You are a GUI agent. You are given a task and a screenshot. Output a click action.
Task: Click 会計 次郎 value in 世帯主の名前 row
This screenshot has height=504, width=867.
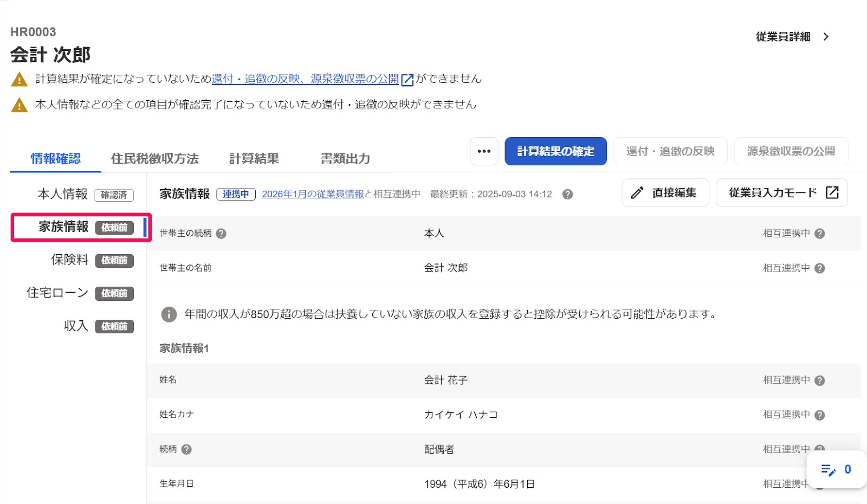[446, 268]
